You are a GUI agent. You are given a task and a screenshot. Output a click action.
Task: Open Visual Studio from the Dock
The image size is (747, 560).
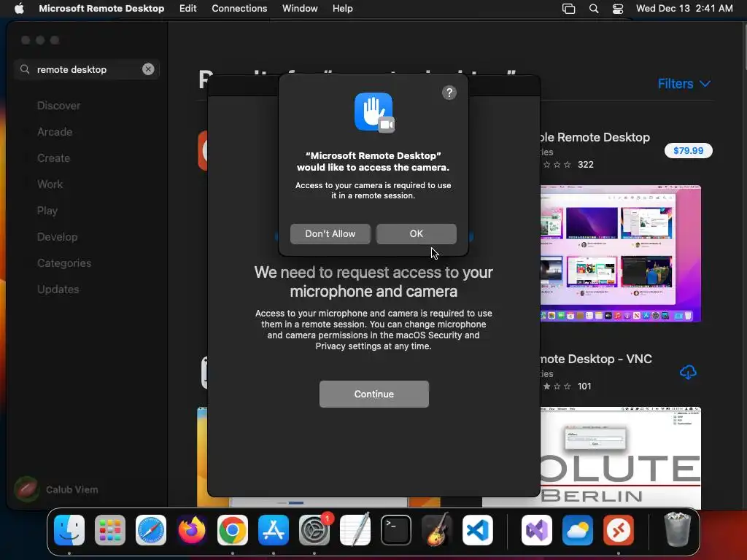coord(537,530)
